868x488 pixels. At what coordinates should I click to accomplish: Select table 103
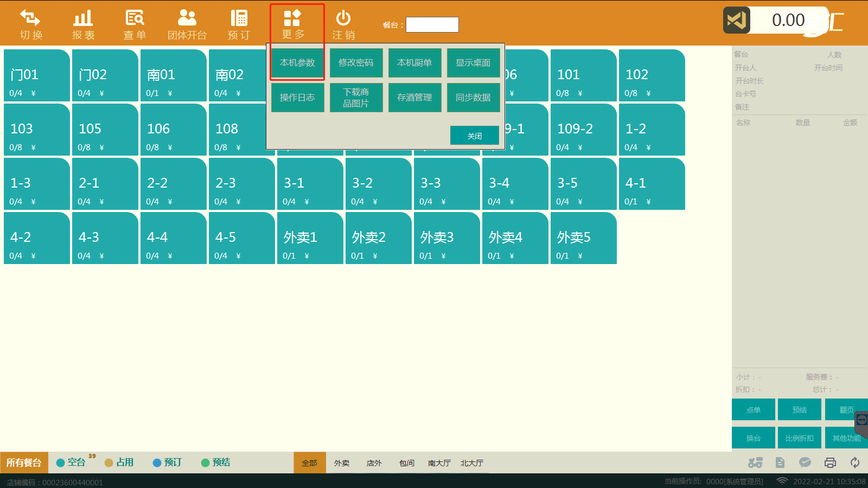(x=37, y=130)
